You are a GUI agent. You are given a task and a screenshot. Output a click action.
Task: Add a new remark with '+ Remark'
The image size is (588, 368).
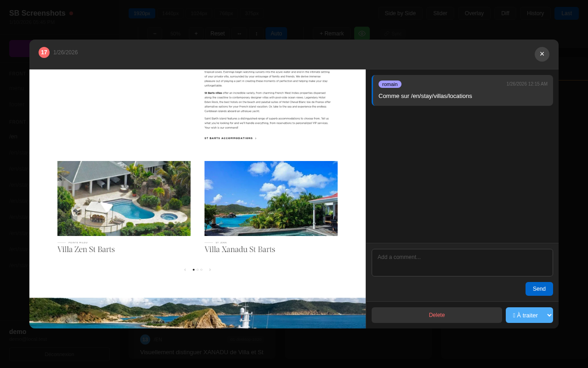332,34
